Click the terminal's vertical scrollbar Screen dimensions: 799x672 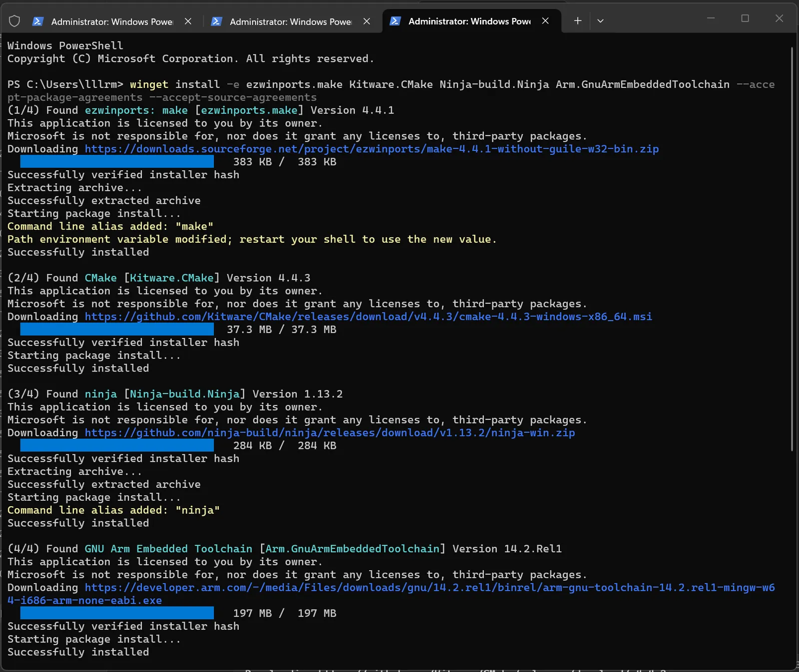pos(792,249)
